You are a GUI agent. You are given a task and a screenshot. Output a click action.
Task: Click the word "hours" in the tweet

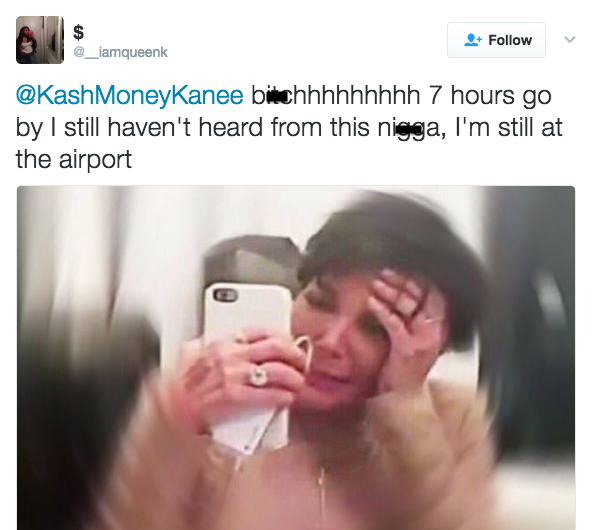click(x=482, y=95)
